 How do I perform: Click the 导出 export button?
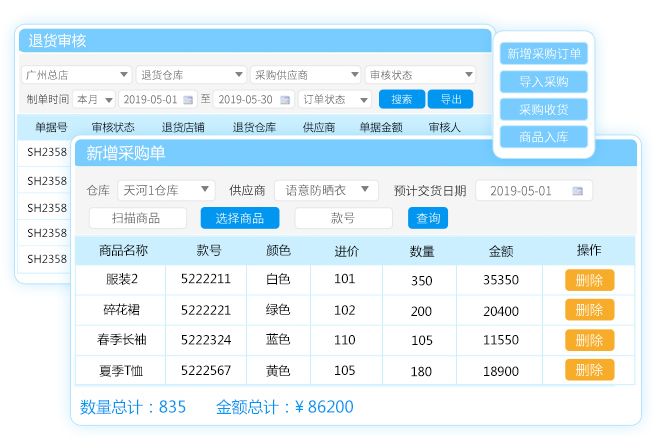click(x=450, y=100)
